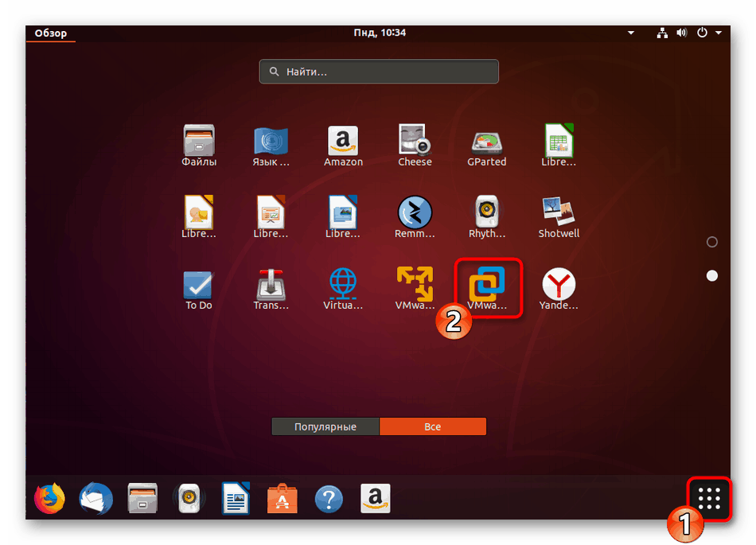
Task: Launch Rhythmbox speaker icon in dock
Action: pyautogui.click(x=189, y=498)
